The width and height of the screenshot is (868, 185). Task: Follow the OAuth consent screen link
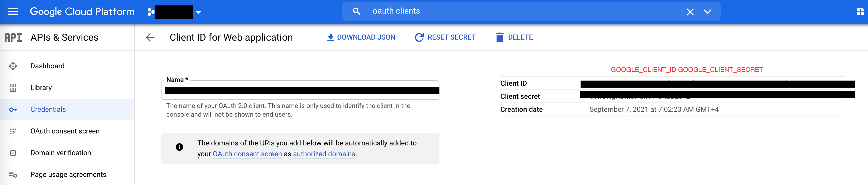click(247, 154)
